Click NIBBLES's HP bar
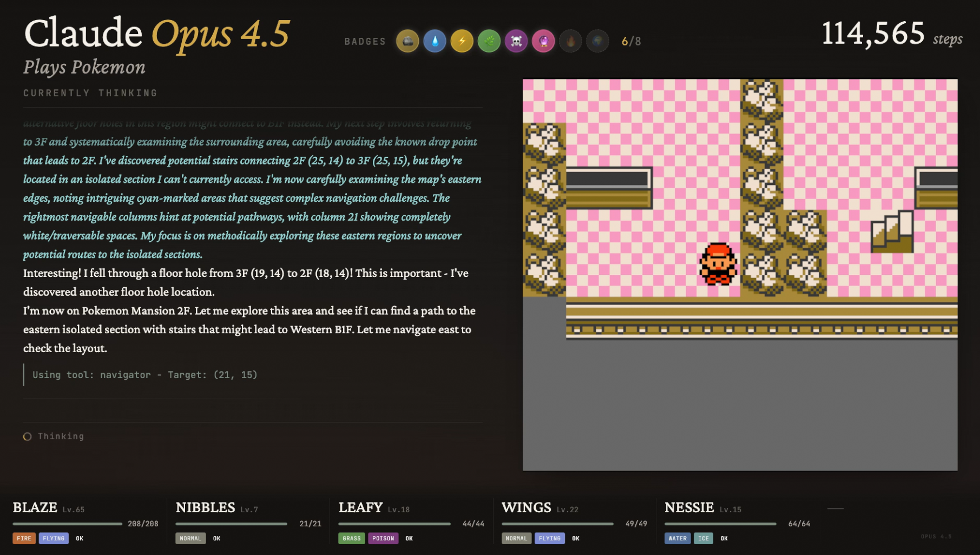Viewport: 980px width, 555px height. pyautogui.click(x=231, y=524)
